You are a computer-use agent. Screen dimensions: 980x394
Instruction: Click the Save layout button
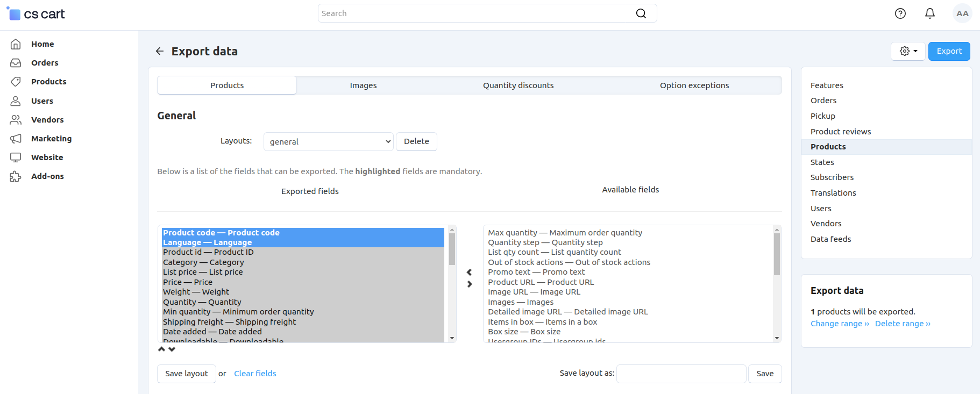[187, 374]
